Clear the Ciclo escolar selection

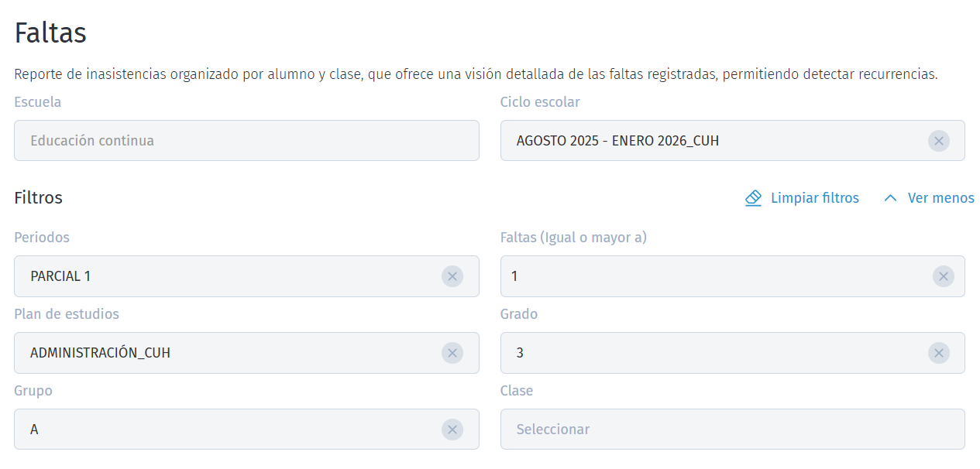939,141
